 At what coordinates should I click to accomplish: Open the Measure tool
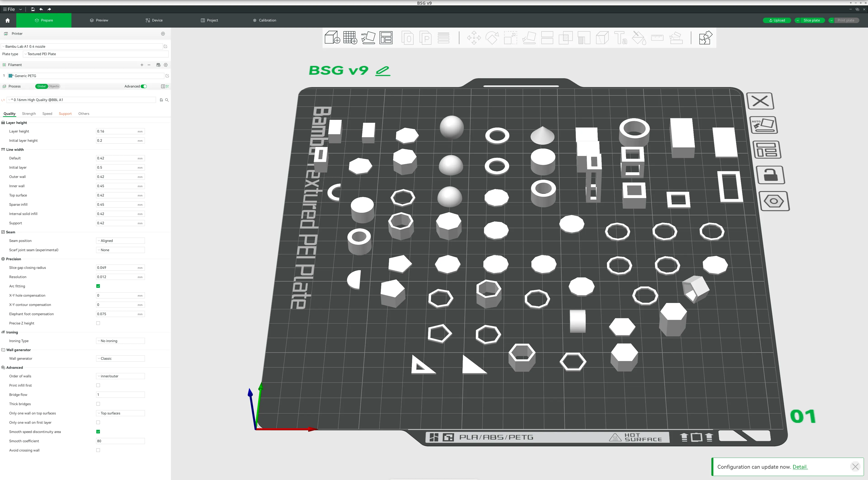(657, 38)
